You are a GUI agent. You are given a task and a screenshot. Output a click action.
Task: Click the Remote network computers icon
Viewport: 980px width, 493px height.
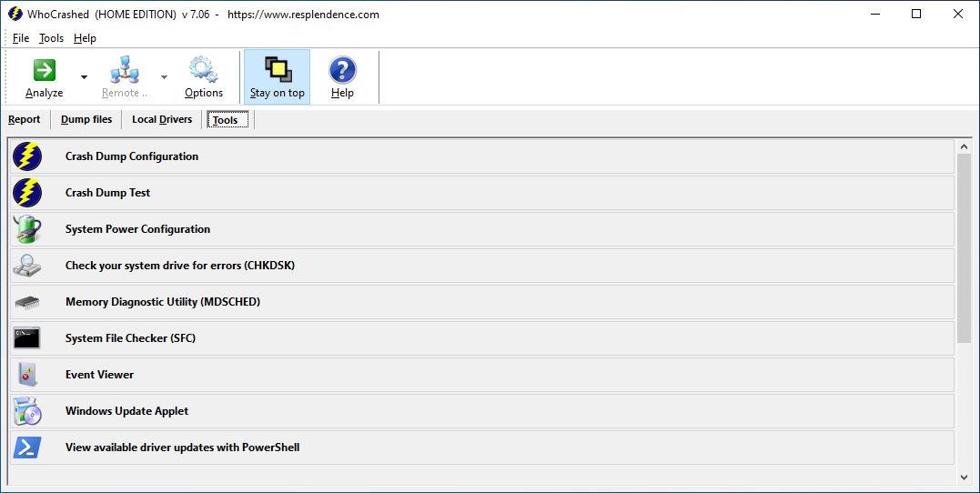(x=125, y=70)
